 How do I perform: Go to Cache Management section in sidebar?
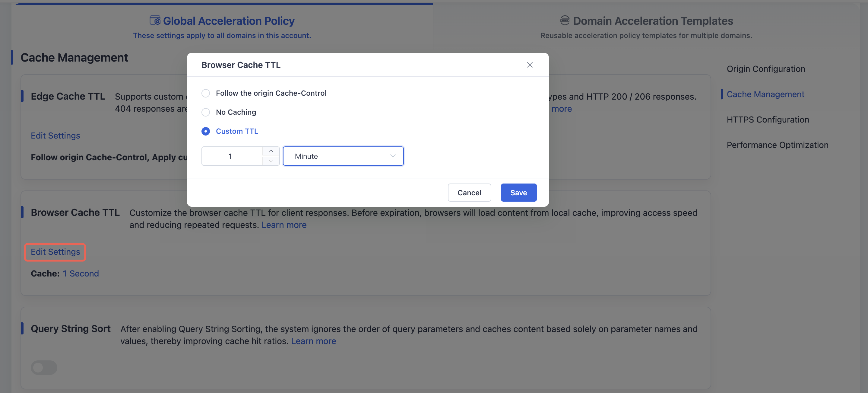click(765, 94)
